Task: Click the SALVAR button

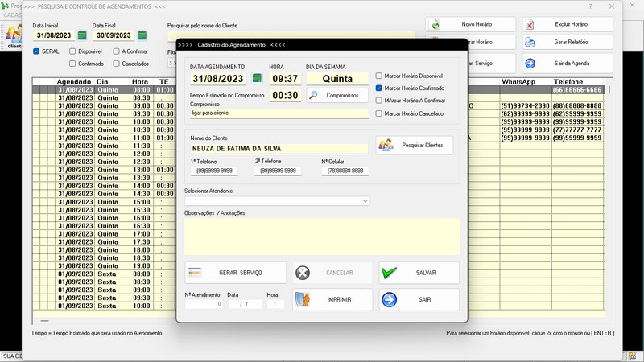Action: click(x=419, y=273)
